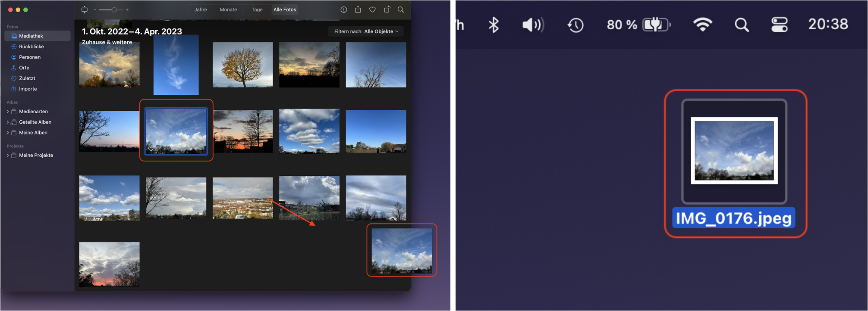
Task: Click the thumbnail zoom slider
Action: (114, 9)
